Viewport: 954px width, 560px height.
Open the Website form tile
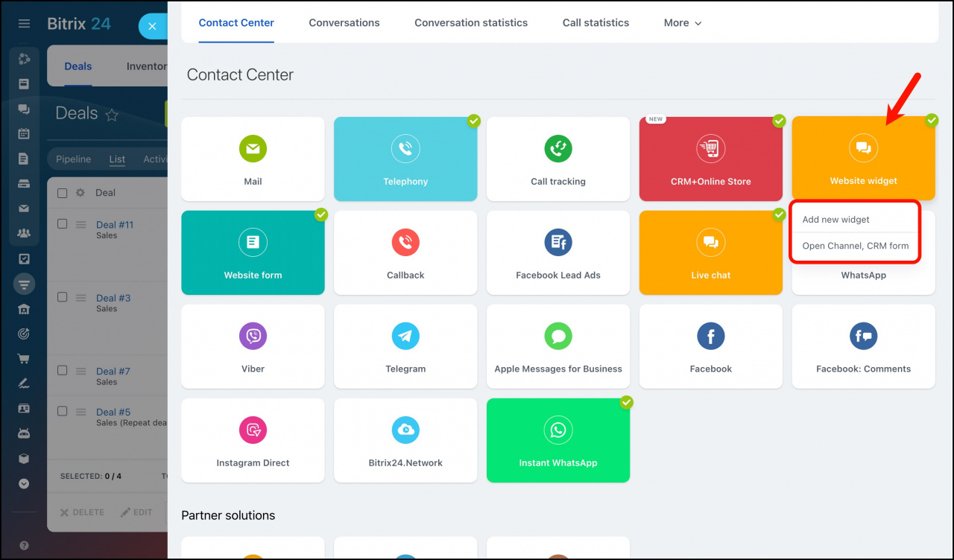pyautogui.click(x=253, y=252)
